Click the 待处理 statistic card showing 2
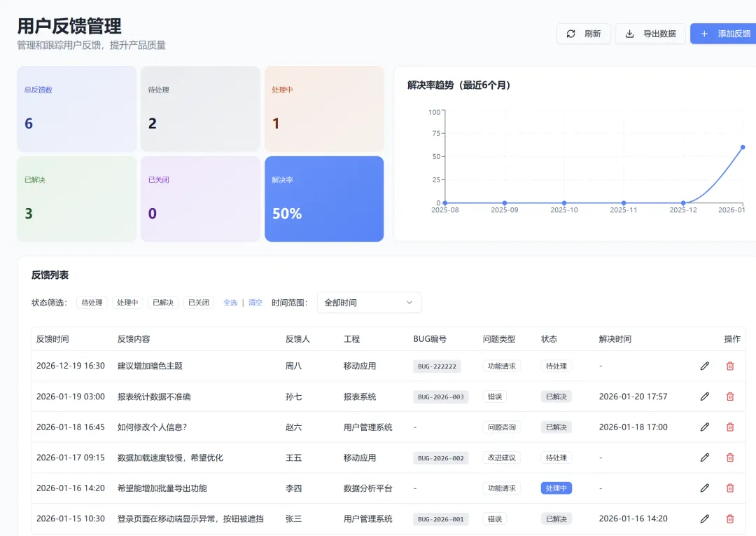The image size is (756, 536). [x=201, y=109]
